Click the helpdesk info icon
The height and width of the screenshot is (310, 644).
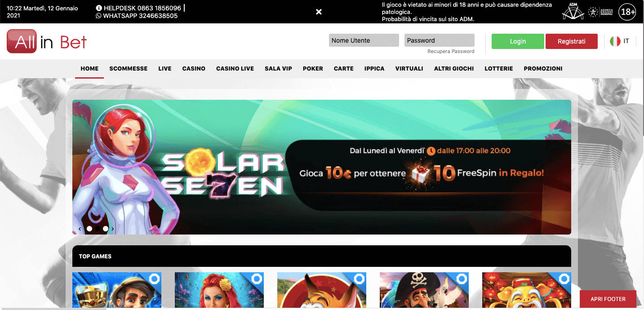point(99,8)
